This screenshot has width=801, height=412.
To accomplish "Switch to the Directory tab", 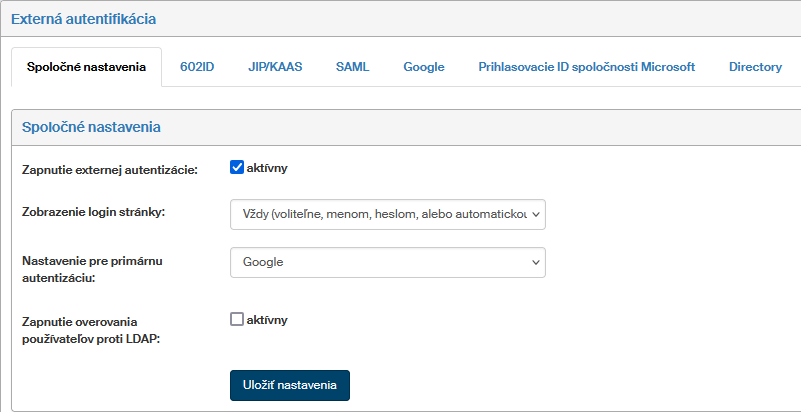I will (x=755, y=67).
